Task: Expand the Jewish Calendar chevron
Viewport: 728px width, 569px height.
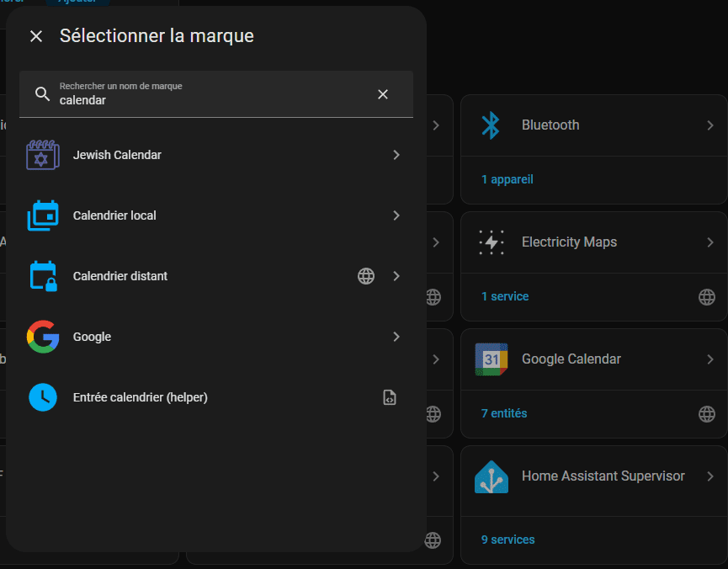Action: coord(396,155)
